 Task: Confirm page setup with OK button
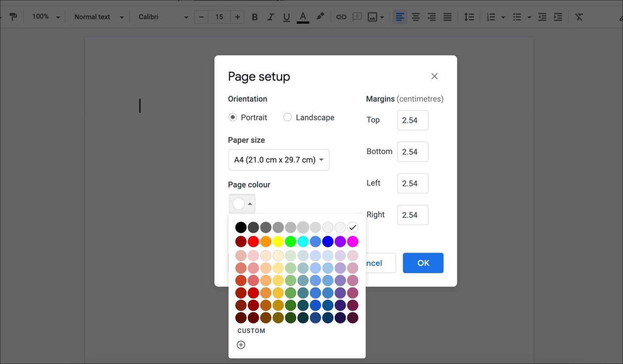pos(423,263)
